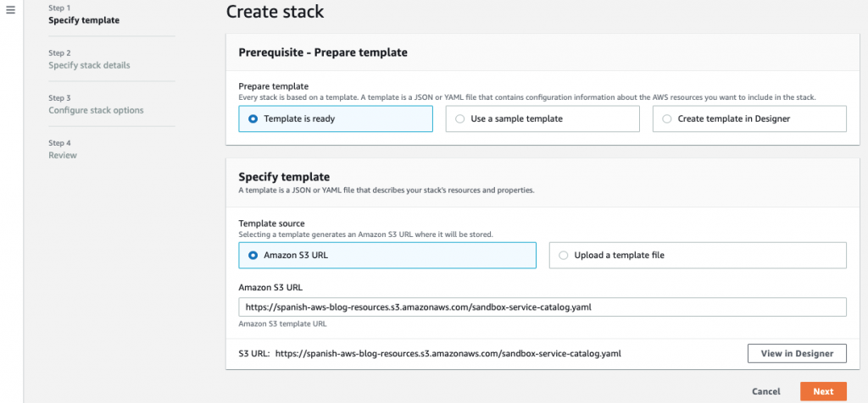Cancel the stack creation
The width and height of the screenshot is (868, 403).
coord(765,391)
